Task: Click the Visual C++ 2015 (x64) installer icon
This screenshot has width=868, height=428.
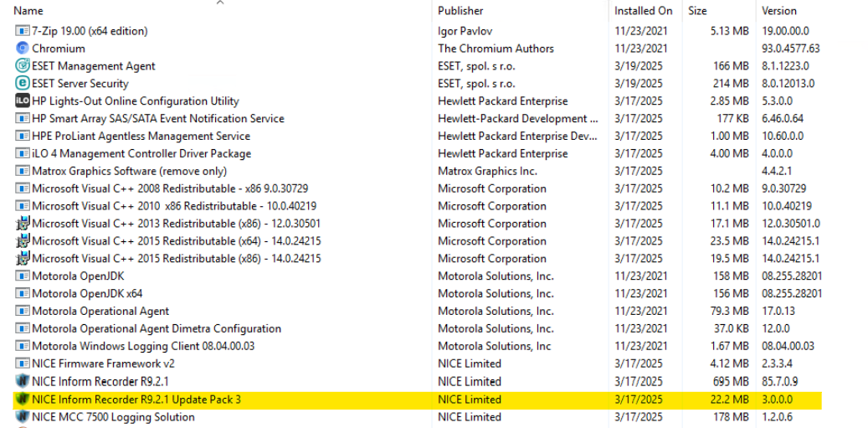Action: click(23, 241)
